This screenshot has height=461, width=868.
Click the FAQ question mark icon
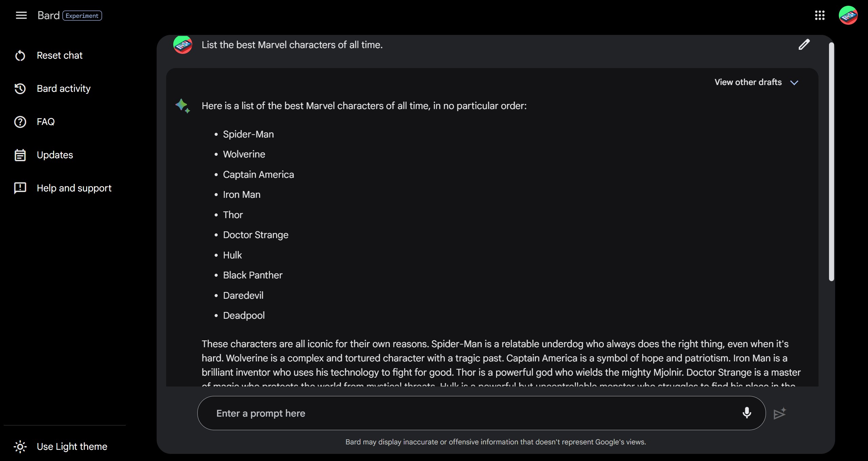click(x=20, y=122)
